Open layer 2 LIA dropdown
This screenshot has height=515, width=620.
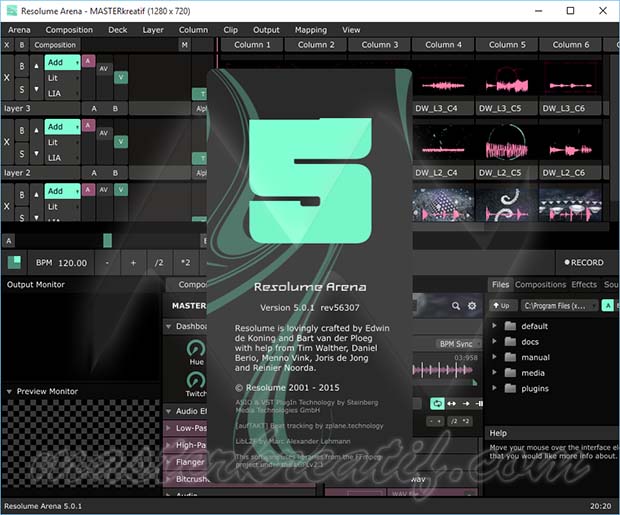62,158
